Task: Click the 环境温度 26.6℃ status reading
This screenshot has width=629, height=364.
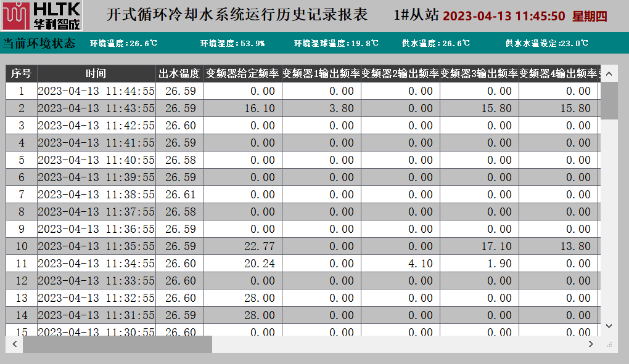Action: coord(123,44)
